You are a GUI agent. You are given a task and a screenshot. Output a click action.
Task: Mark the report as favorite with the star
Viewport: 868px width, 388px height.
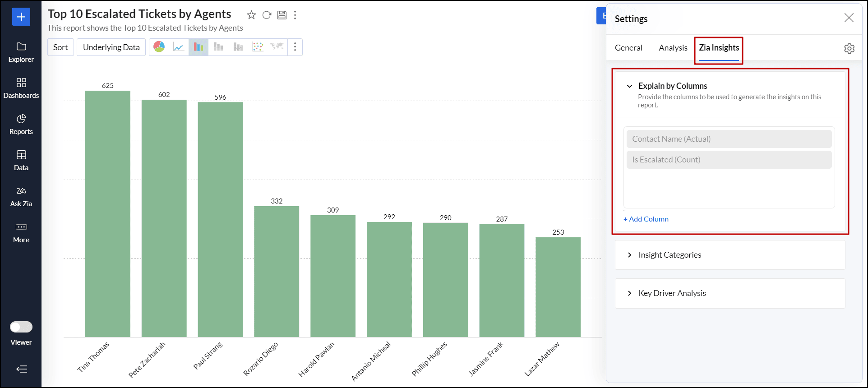click(x=251, y=15)
